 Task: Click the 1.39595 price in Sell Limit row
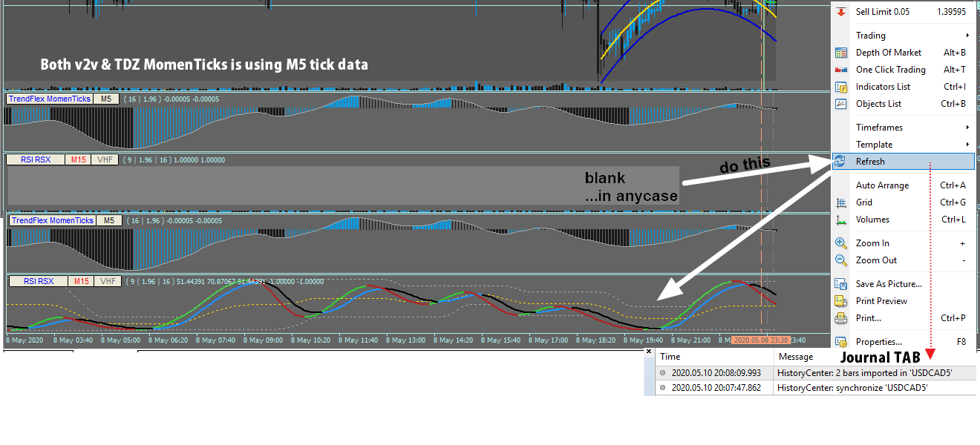point(951,12)
